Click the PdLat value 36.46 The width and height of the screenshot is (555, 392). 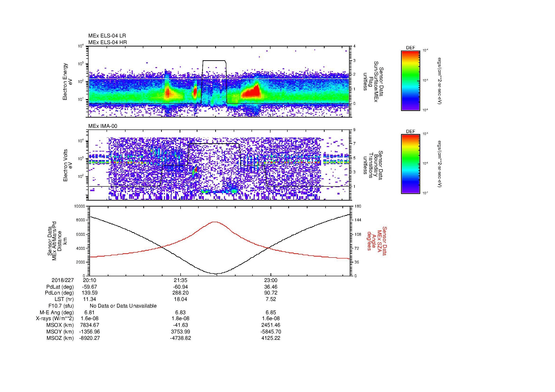[x=271, y=287]
